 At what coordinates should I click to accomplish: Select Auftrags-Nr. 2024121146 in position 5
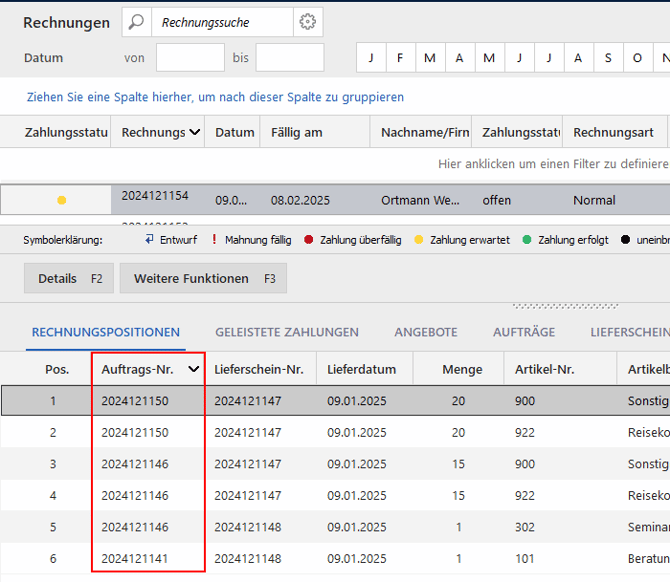135,527
